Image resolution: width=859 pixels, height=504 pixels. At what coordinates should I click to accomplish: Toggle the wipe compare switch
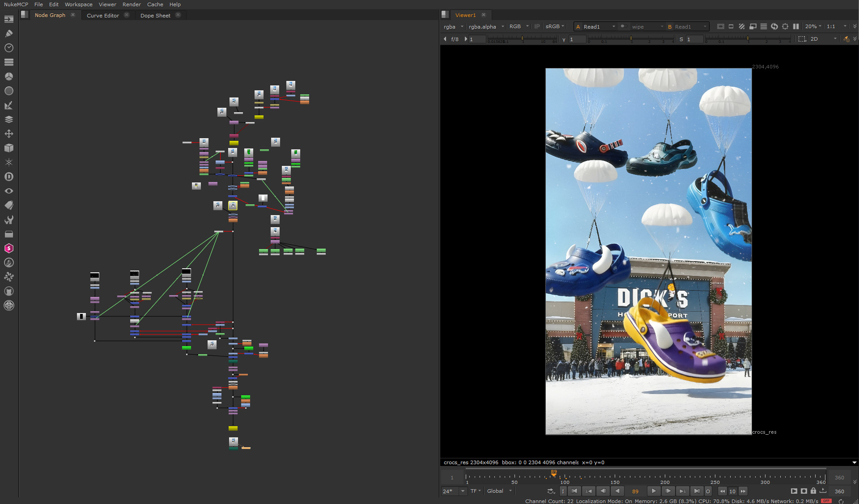[624, 26]
